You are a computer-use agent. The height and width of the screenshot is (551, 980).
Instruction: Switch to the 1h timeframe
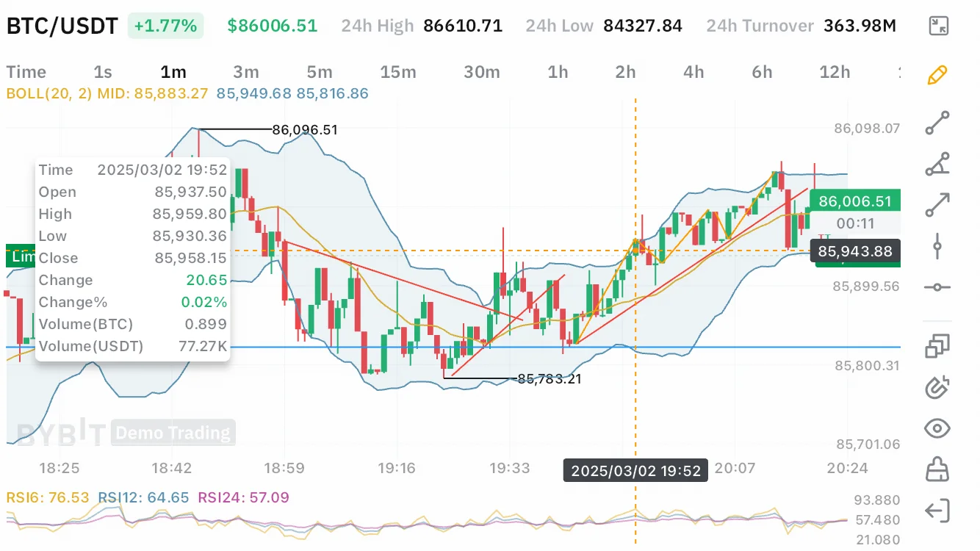pyautogui.click(x=558, y=72)
